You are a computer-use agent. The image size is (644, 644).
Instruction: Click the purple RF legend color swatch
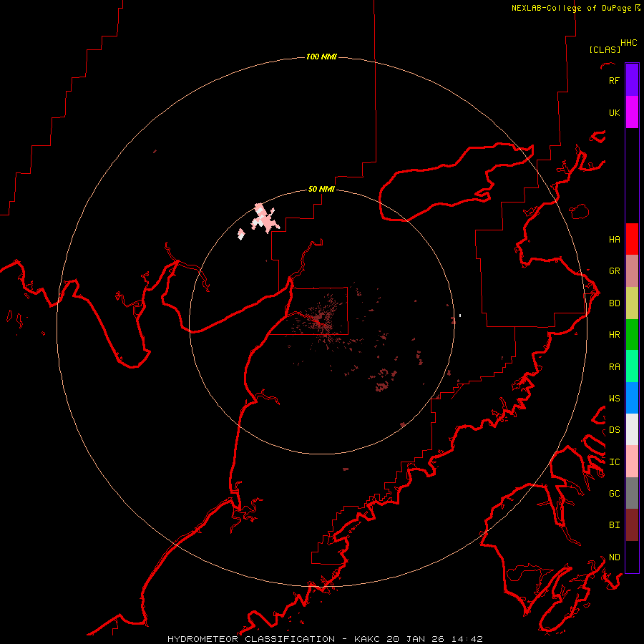pyautogui.click(x=632, y=80)
